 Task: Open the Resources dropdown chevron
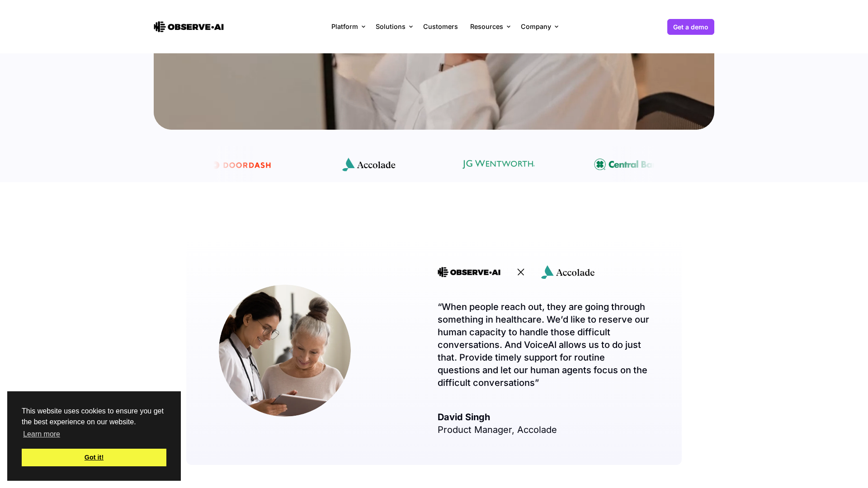click(508, 27)
